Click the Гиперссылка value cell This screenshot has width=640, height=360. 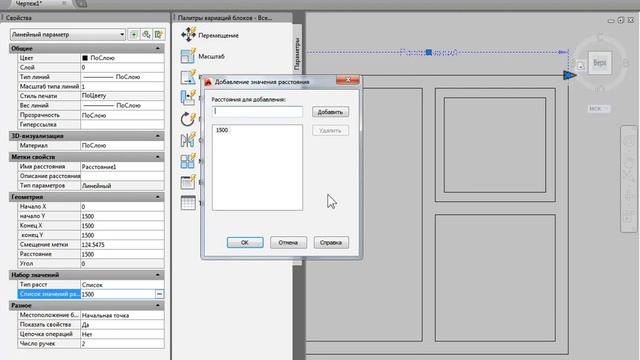coord(122,124)
